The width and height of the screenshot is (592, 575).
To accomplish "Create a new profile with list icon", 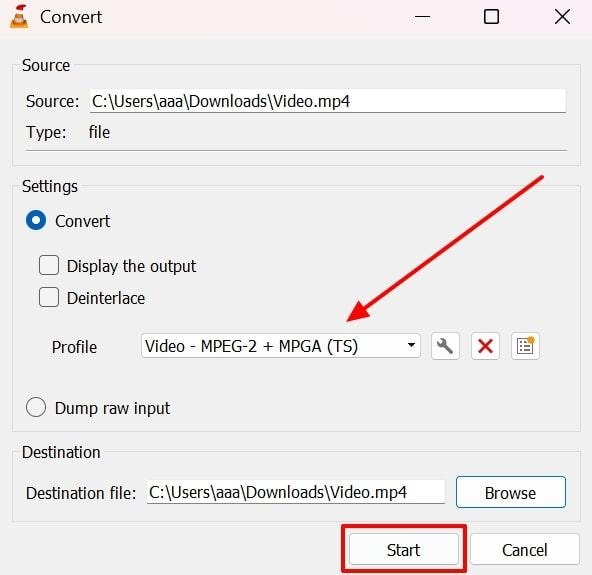I will (x=525, y=346).
